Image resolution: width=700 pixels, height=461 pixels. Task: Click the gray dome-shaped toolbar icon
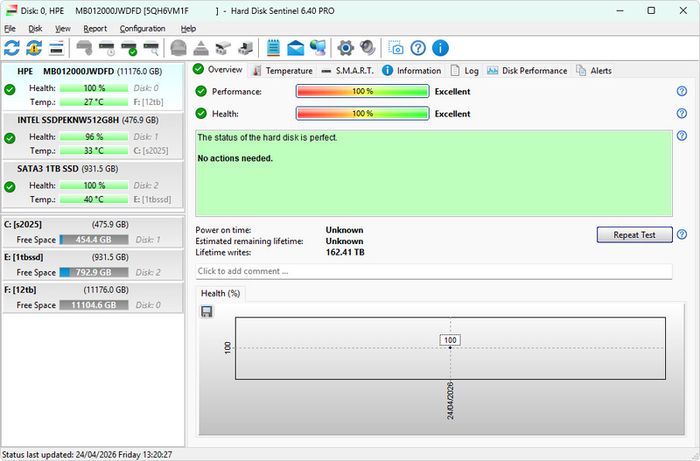pyautogui.click(x=178, y=48)
